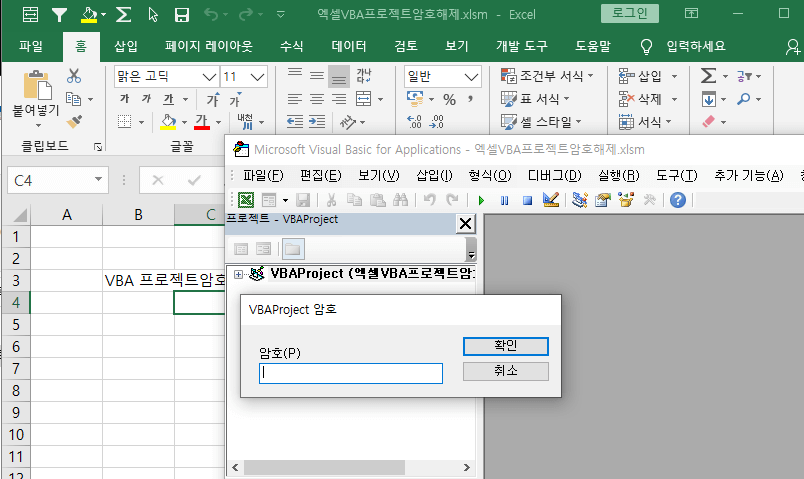Viewport: 804px width, 479px height.
Task: Toggle italic formatting in font group
Action: 147,98
